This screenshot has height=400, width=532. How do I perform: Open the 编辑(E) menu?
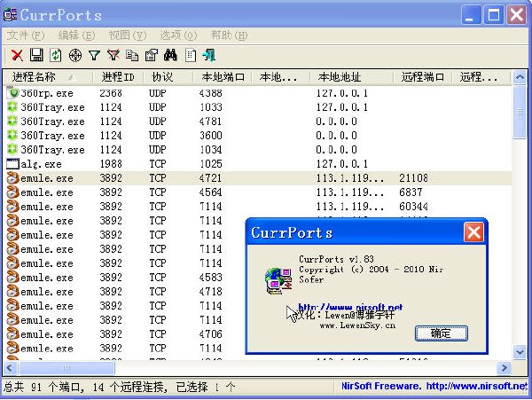point(76,35)
